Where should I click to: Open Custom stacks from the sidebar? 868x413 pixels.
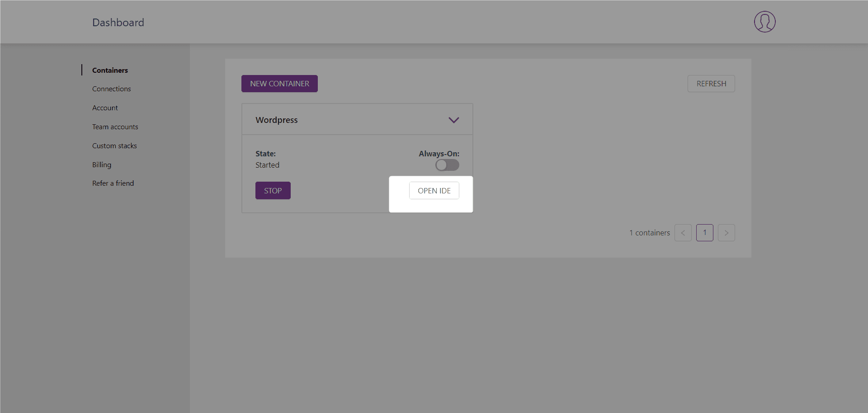click(114, 146)
